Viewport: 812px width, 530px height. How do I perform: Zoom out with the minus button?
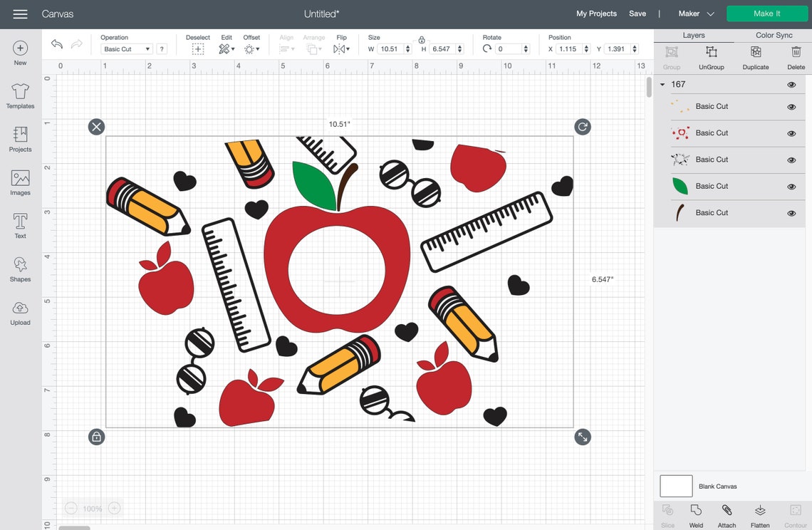[71, 509]
